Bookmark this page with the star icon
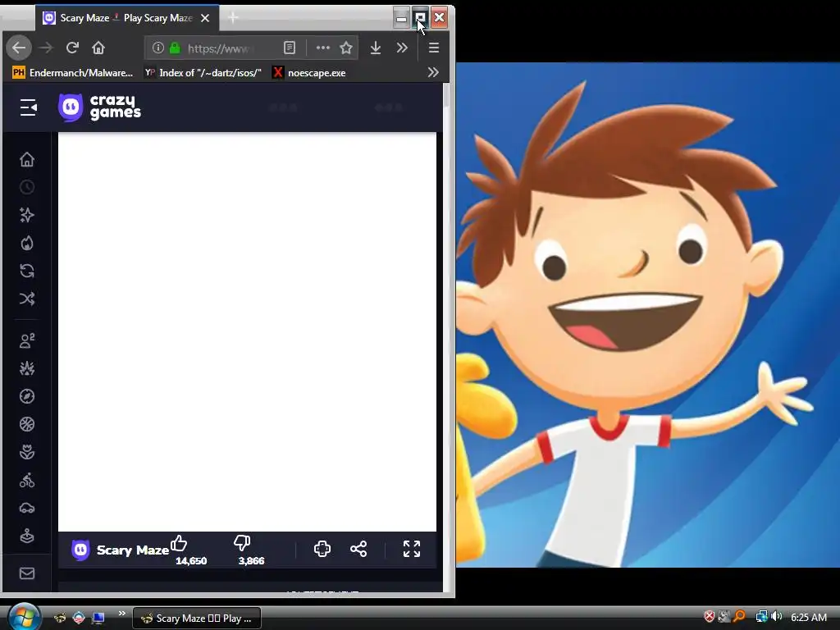This screenshot has width=840, height=630. point(346,48)
